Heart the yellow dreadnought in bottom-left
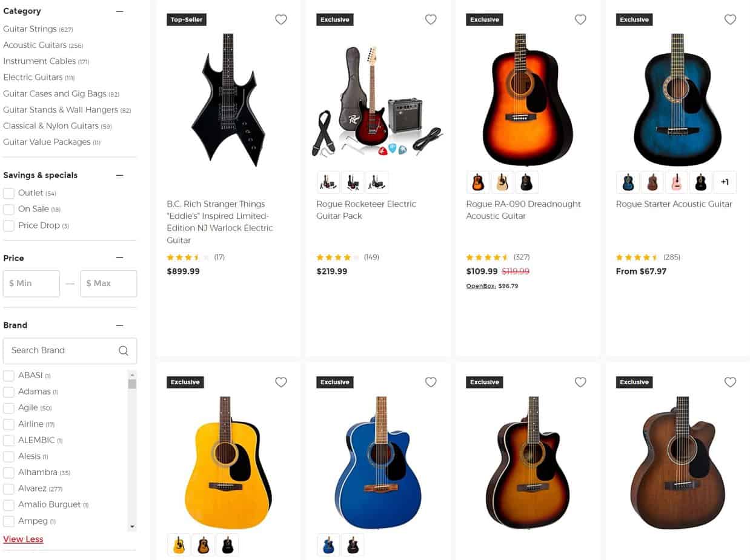Image resolution: width=750 pixels, height=560 pixels. pos(280,382)
